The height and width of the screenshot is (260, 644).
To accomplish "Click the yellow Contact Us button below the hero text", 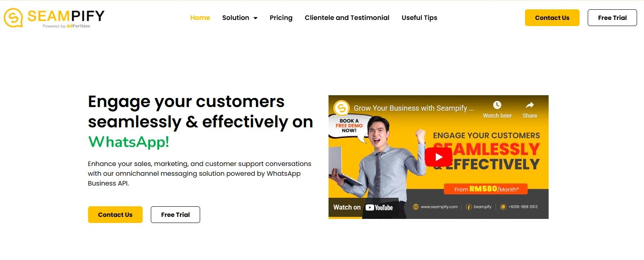I will pyautogui.click(x=115, y=214).
